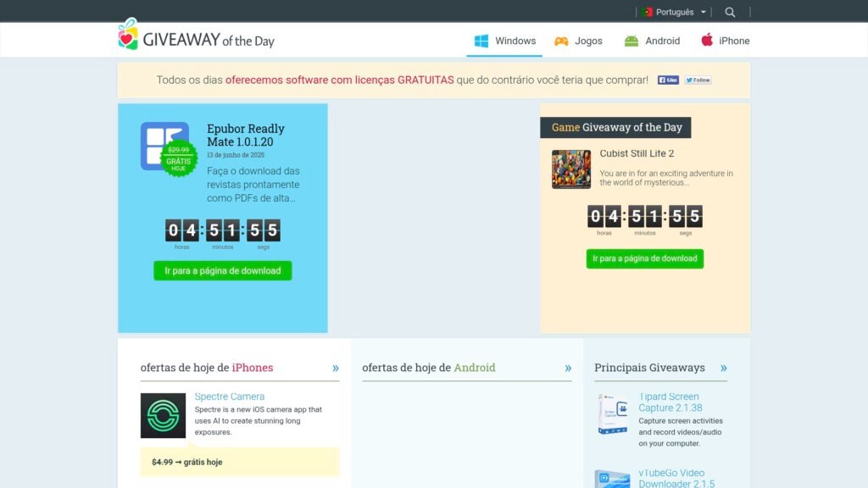Click the Cubist Still Life 2 countdown timer
Screen dimensions: 868x488
tap(645, 219)
